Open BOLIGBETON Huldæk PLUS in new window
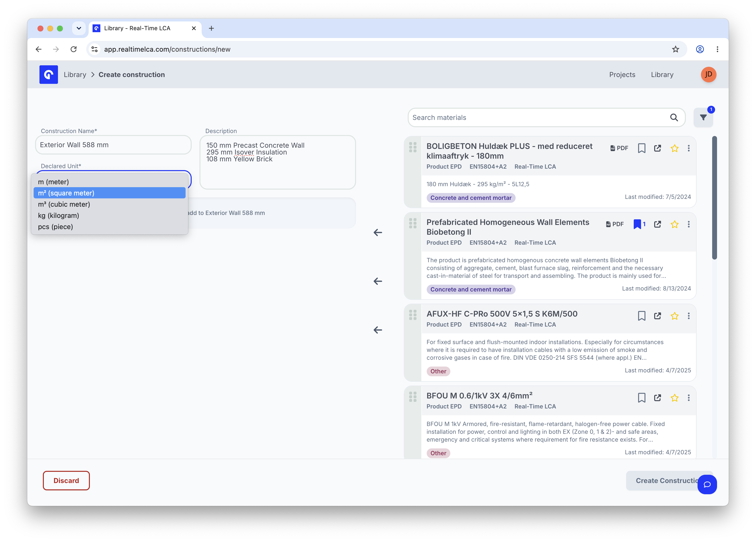 coord(657,148)
